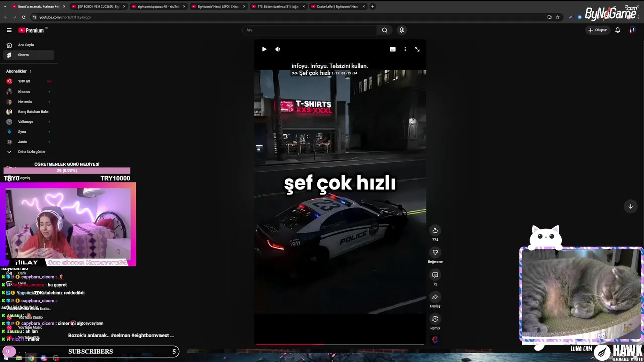The image size is (644, 362).
Task: Remix this Short
Action: [x=435, y=319]
